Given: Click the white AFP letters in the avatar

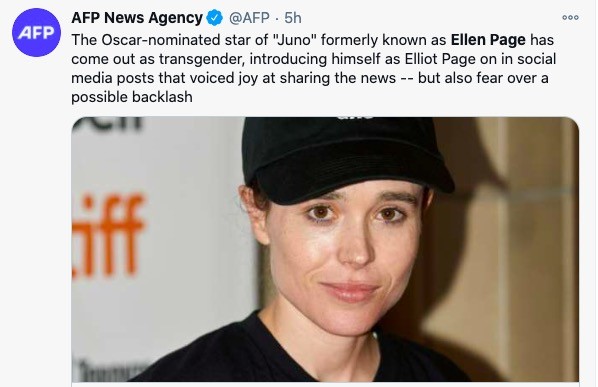Looking at the screenshot, I should coord(36,33).
